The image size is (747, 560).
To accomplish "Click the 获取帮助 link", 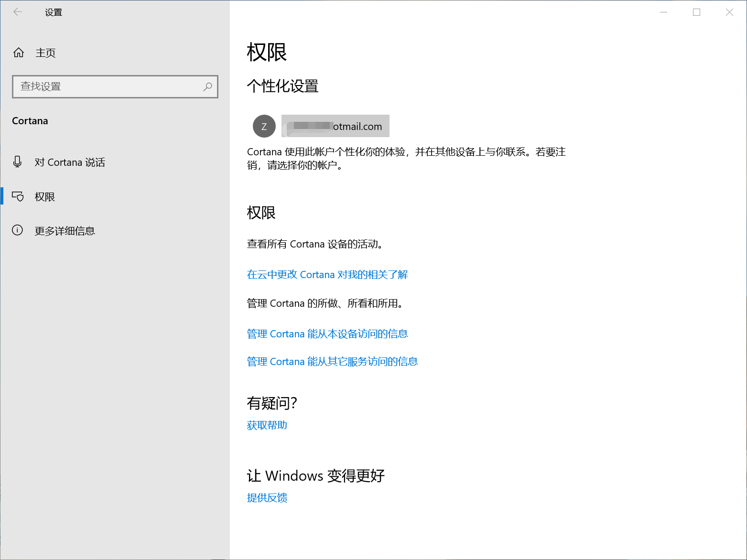I will pyautogui.click(x=266, y=425).
